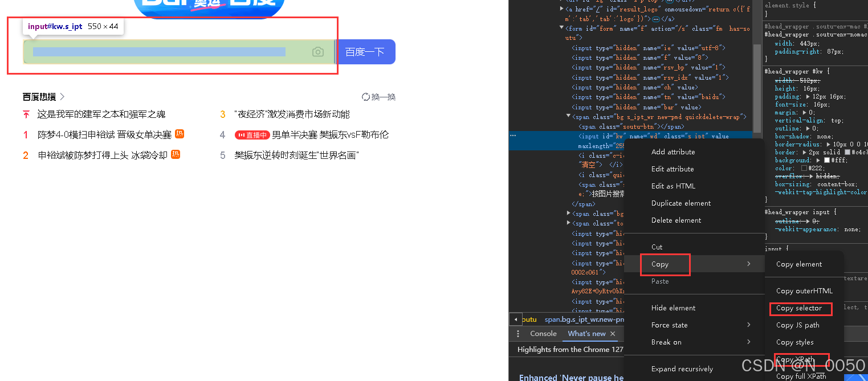Click the 热 badge after 晋级女单决赛
868x381 pixels.
coord(180,134)
